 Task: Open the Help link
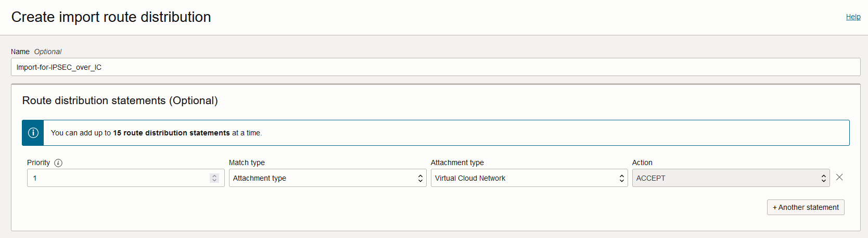[x=853, y=17]
